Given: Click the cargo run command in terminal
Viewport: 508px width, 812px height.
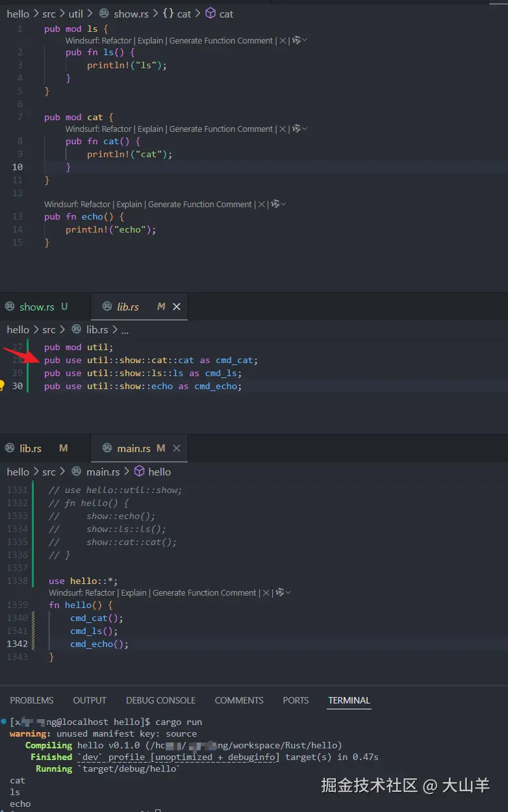Looking at the screenshot, I should tap(179, 722).
